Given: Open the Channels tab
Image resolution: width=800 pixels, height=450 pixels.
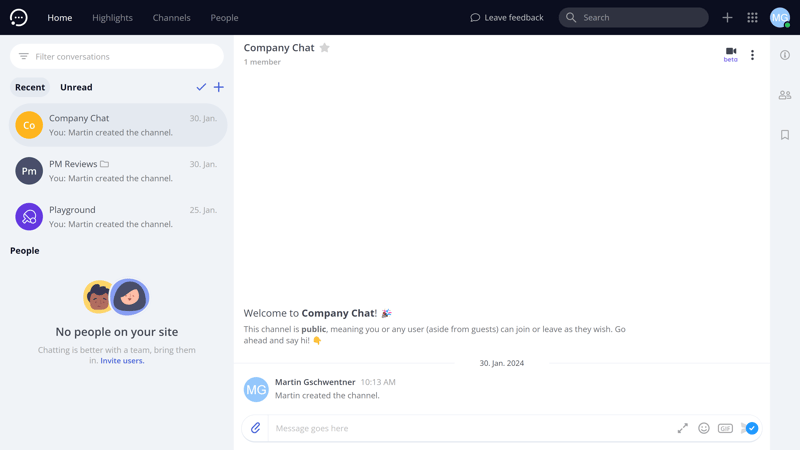Looking at the screenshot, I should point(171,17).
